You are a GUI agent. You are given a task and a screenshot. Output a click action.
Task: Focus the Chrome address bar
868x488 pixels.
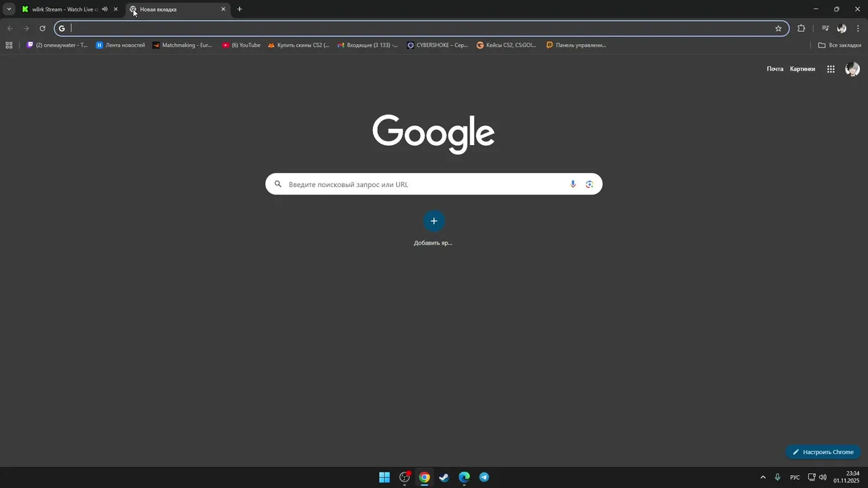420,28
